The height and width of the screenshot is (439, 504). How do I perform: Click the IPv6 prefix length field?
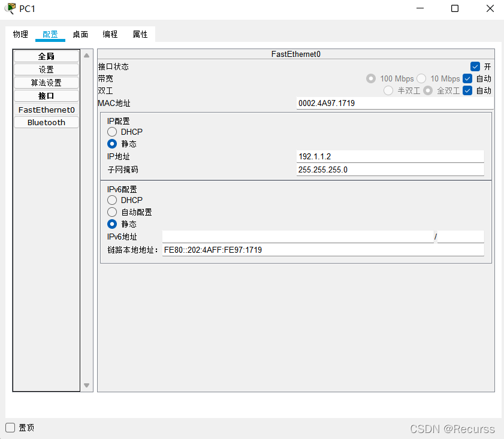461,237
